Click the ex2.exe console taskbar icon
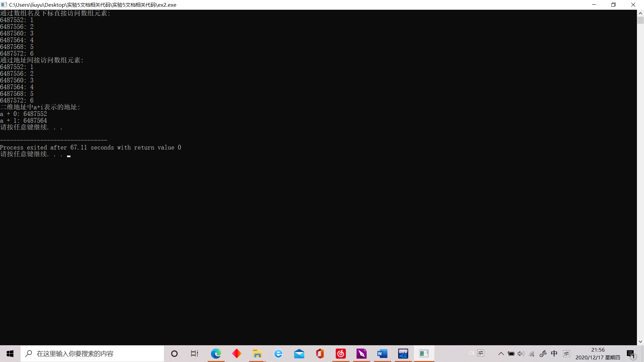644x362 pixels. (424, 354)
